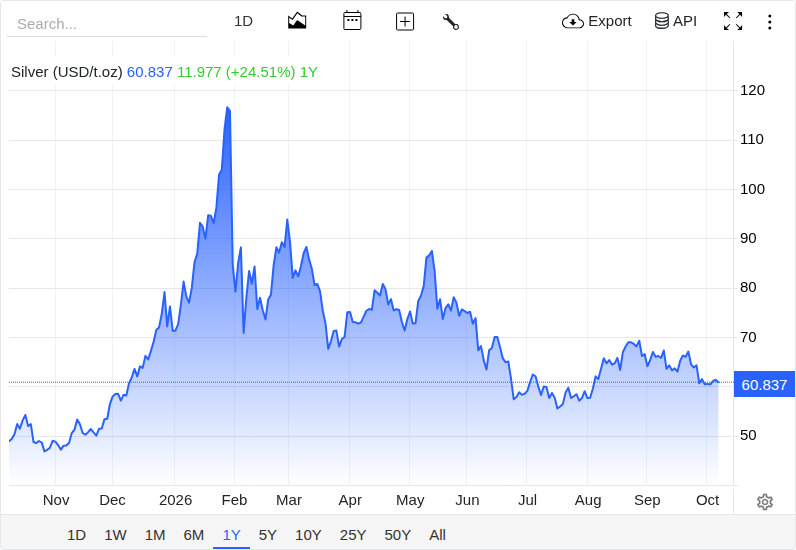
Task: Click the blue 60.837 price axis tag
Action: [x=764, y=384]
